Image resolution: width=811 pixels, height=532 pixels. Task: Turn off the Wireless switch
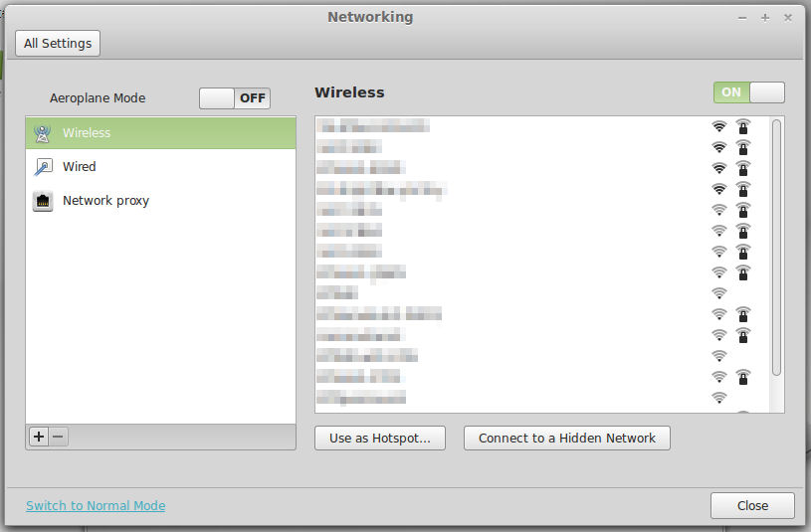click(748, 92)
